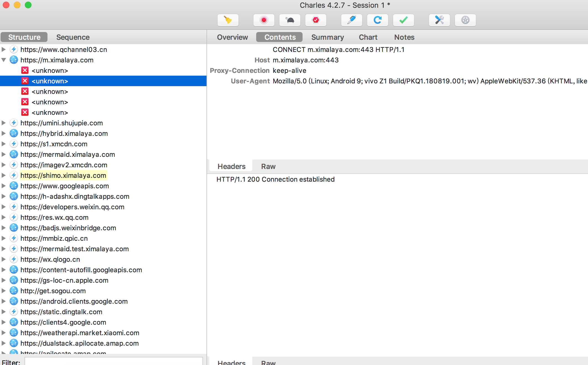Toggle turtle throttling icon
The height and width of the screenshot is (365, 588).
point(290,20)
